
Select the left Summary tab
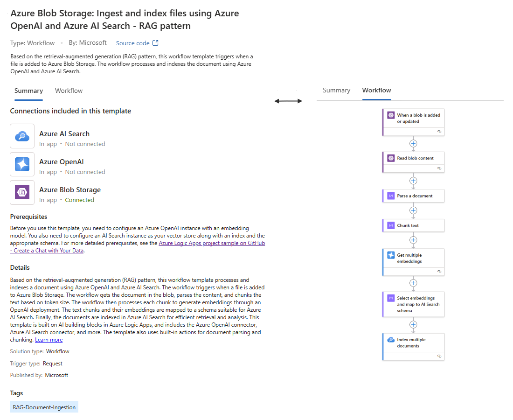coord(28,91)
